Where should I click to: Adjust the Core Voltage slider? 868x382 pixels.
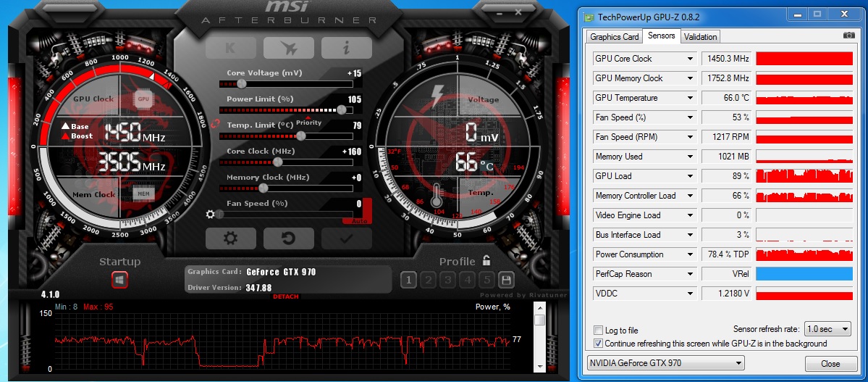coord(241,83)
